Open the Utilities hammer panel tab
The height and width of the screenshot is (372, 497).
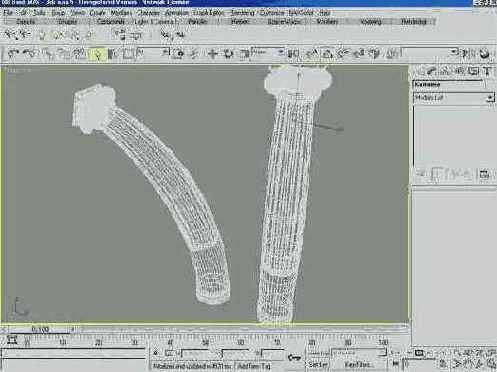click(488, 71)
